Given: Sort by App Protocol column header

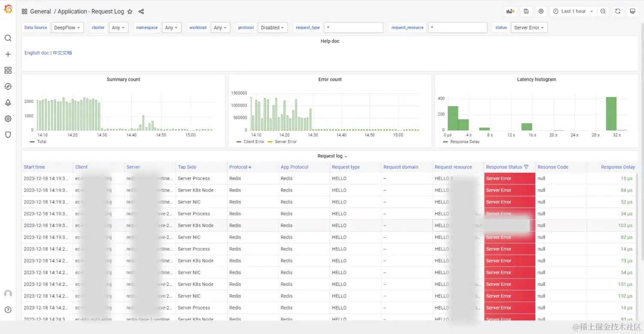Looking at the screenshot, I should click(295, 167).
